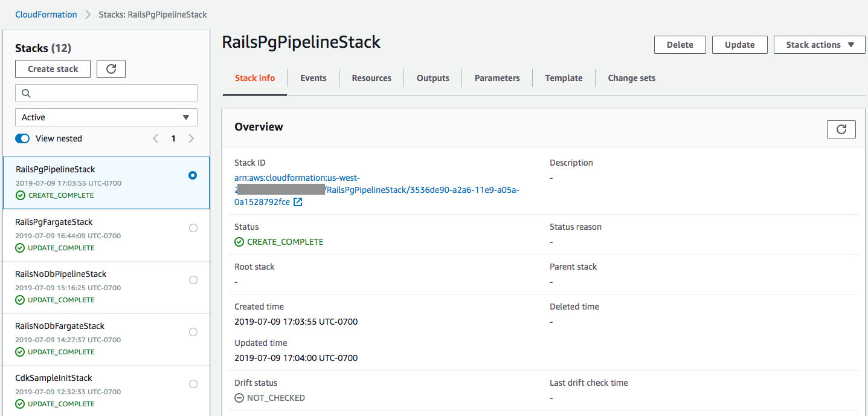The width and height of the screenshot is (868, 416).
Task: Click the Create stack button
Action: (x=53, y=69)
